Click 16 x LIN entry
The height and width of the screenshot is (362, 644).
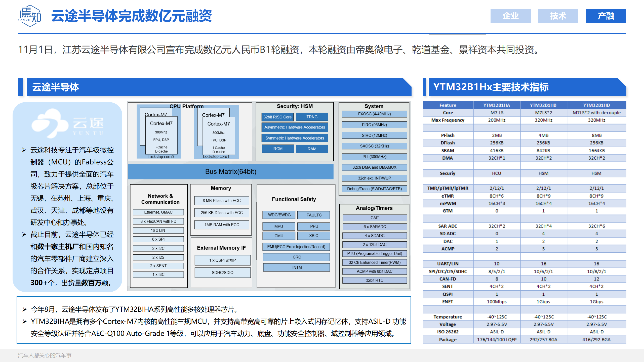[x=158, y=230]
